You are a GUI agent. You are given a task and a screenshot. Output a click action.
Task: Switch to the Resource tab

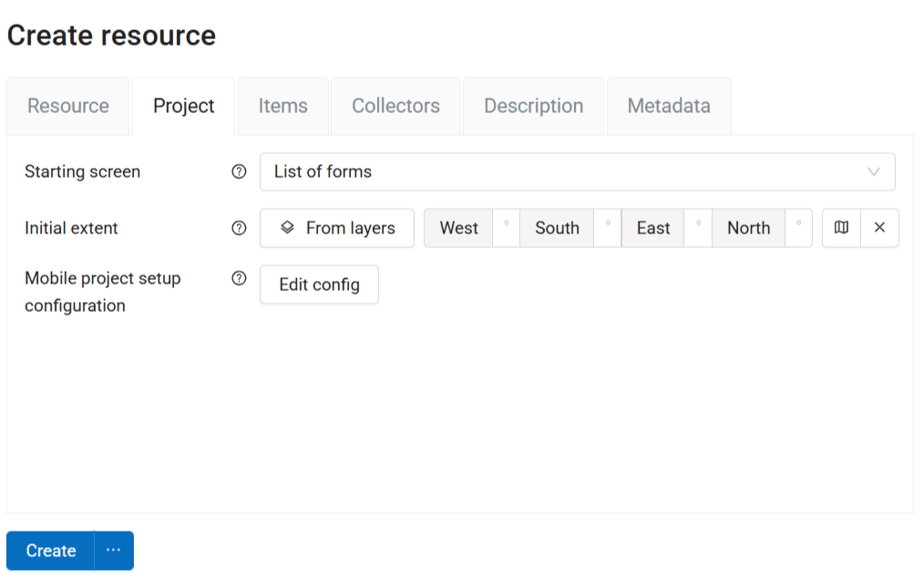pos(68,106)
